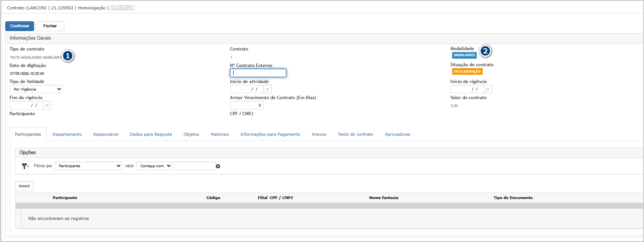Click TESTE MODALIDADE IMOBILIÁRIO text

click(36, 58)
